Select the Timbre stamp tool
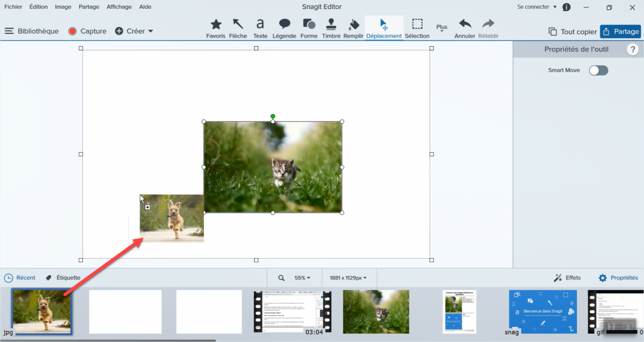This screenshot has height=342, width=644. 331,28
